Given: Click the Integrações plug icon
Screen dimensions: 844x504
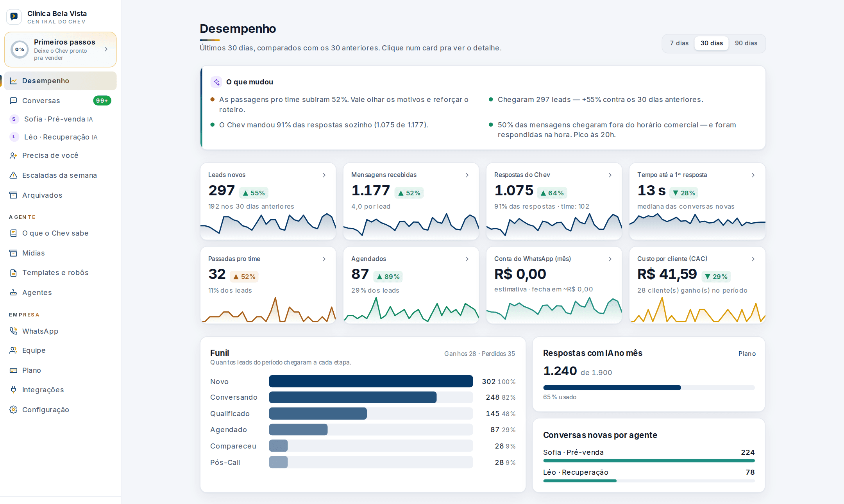Looking at the screenshot, I should [13, 390].
